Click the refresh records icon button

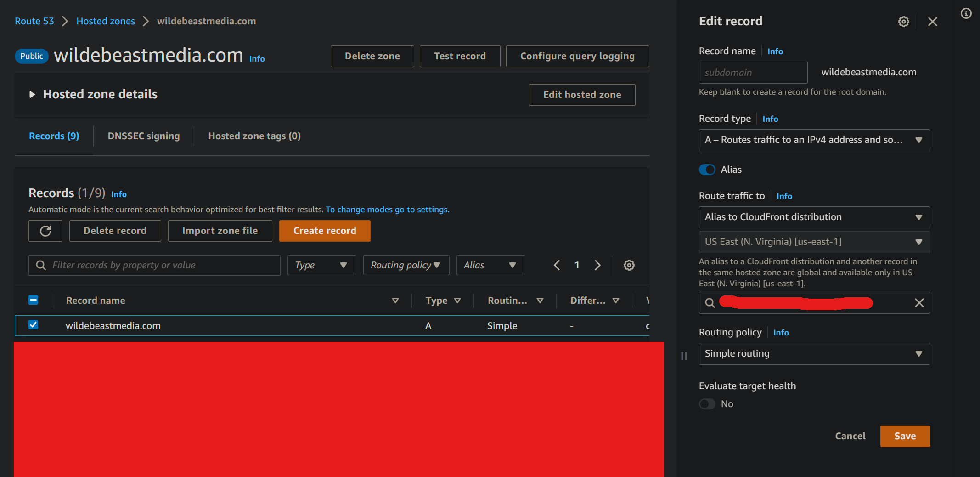(x=45, y=231)
